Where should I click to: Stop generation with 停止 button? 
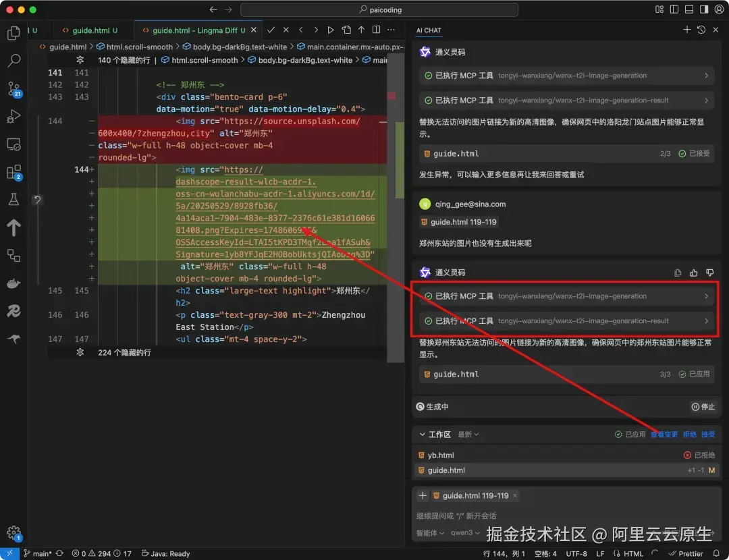[x=703, y=407]
